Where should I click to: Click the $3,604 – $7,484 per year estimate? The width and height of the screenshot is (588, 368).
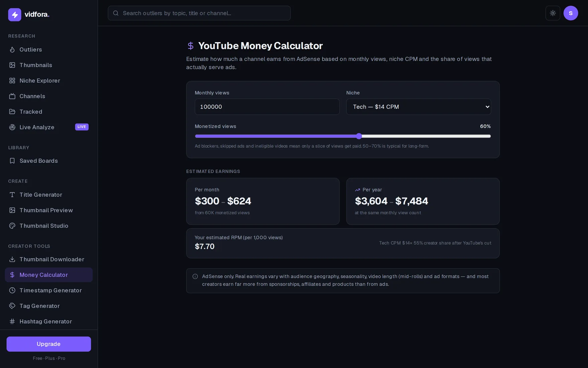(x=391, y=201)
